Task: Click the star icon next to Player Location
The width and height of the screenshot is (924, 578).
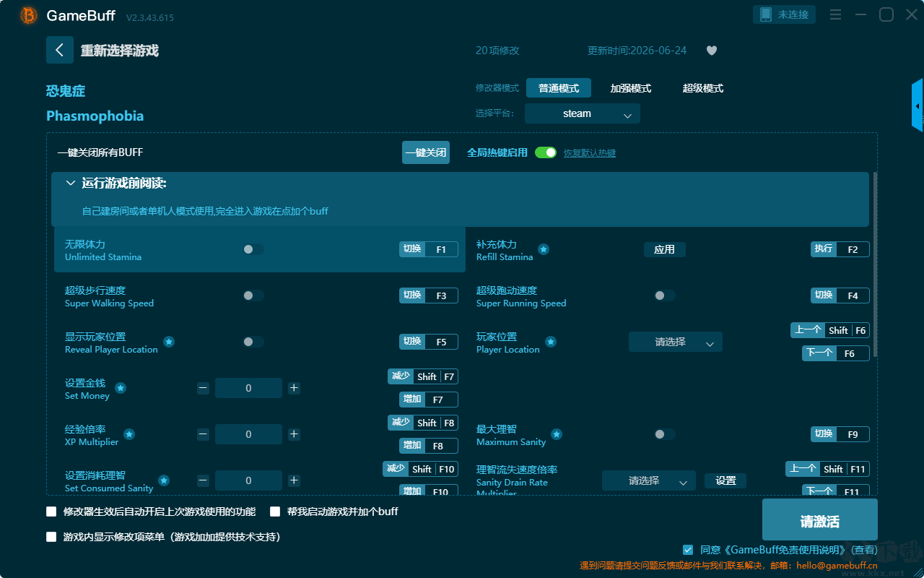Action: [550, 342]
